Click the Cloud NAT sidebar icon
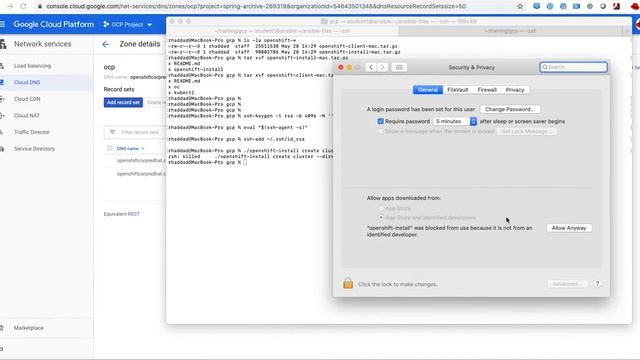Screen dimensions: 640x360 2,116
